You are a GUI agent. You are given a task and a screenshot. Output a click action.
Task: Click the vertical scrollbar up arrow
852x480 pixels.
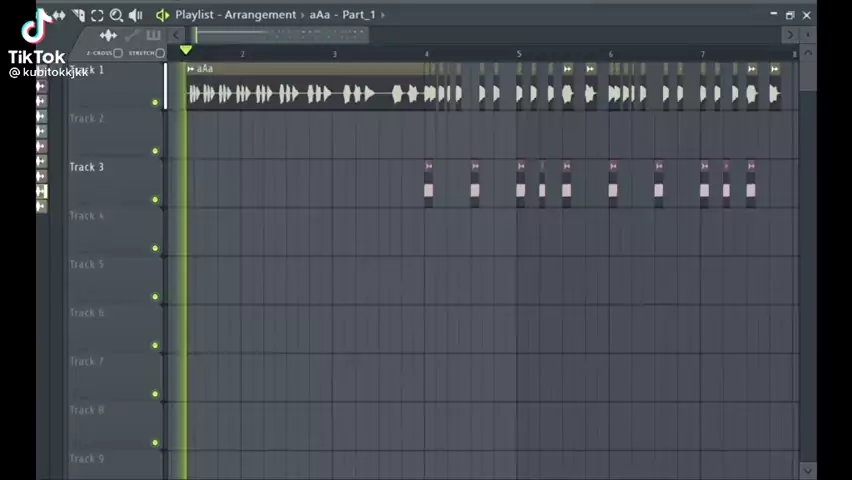point(808,53)
